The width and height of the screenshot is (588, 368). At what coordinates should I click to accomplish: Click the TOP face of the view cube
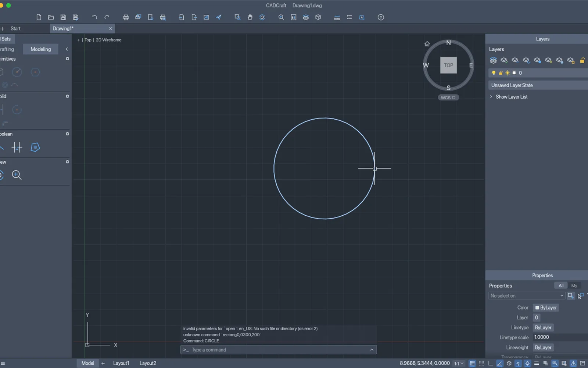click(448, 65)
